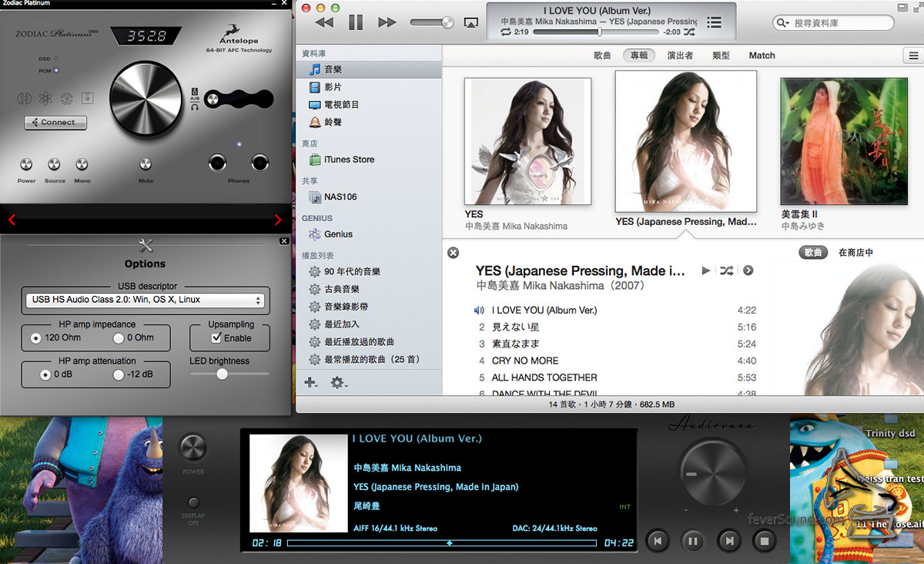
Task: Open AirPlay output in iTunes
Action: pos(470,23)
